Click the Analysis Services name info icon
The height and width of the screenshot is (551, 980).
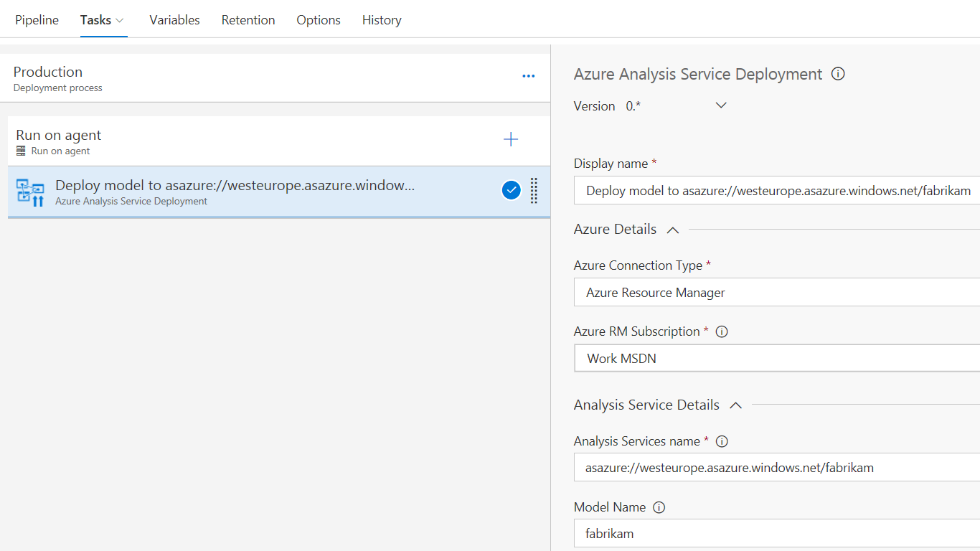point(722,441)
